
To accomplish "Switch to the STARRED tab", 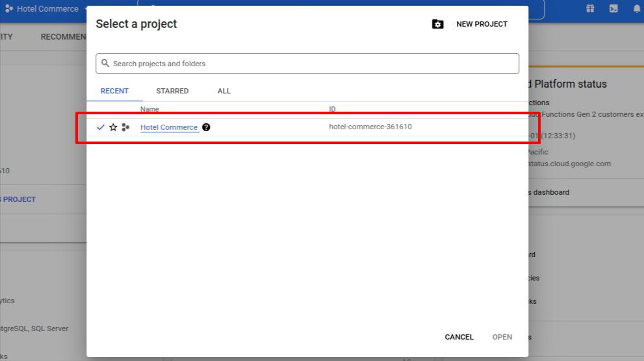I will click(172, 91).
